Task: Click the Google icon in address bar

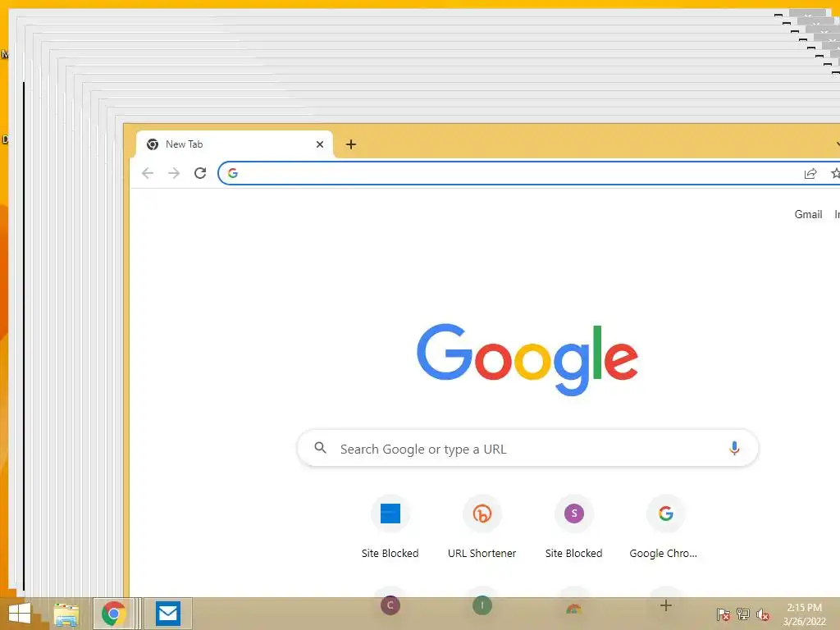Action: [x=232, y=173]
